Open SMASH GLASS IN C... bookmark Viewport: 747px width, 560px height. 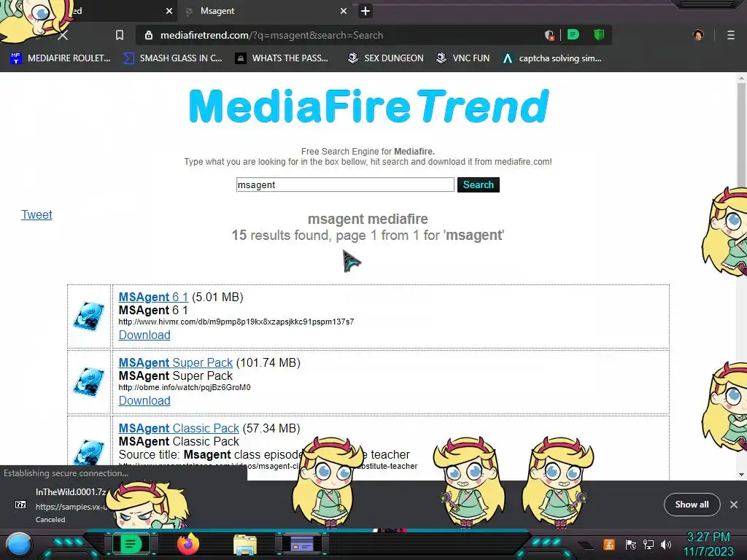[173, 58]
